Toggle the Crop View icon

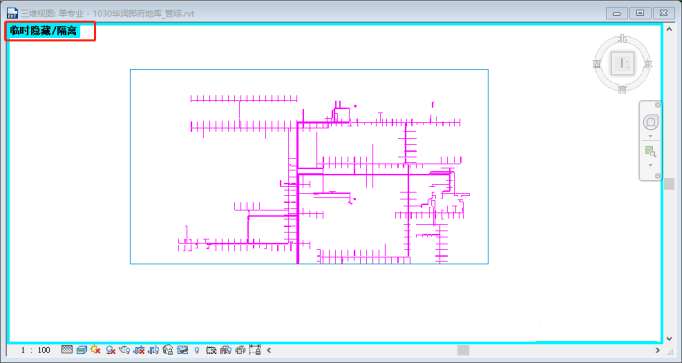(x=139, y=350)
